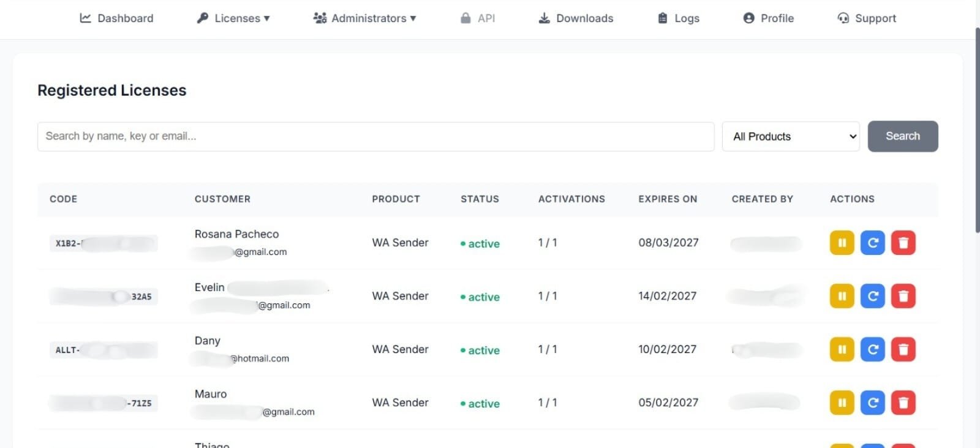This screenshot has height=448, width=980.
Task: Delete Evelin's license with trash icon
Action: [903, 296]
